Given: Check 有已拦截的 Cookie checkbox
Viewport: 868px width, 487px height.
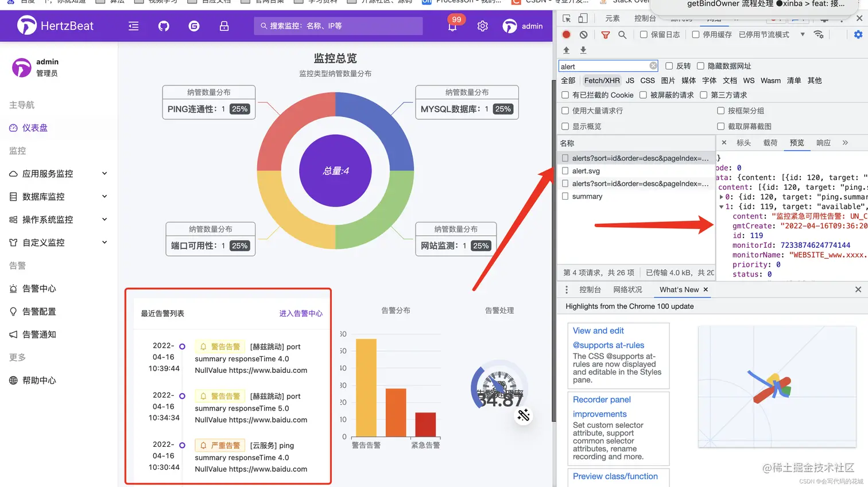Looking at the screenshot, I should [565, 95].
